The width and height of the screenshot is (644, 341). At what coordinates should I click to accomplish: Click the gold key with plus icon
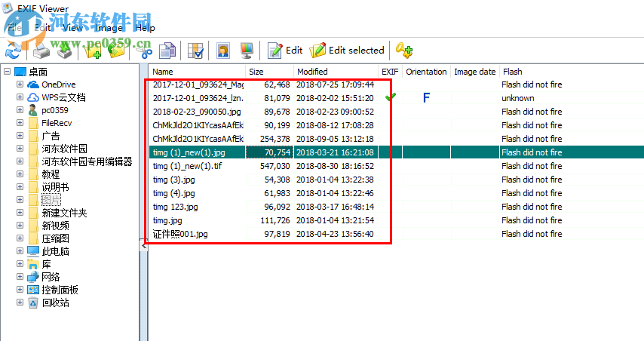[404, 50]
